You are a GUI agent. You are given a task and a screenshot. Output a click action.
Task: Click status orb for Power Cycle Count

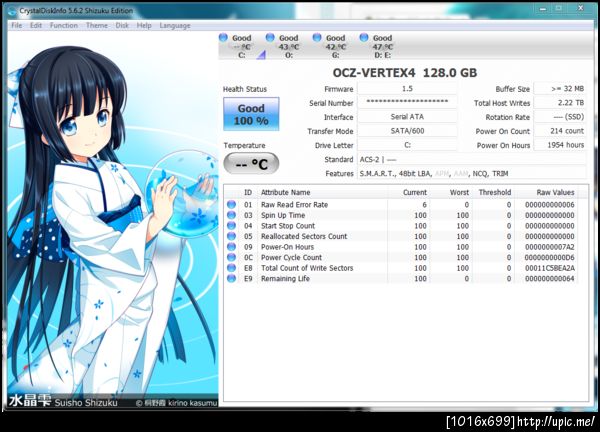click(231, 257)
